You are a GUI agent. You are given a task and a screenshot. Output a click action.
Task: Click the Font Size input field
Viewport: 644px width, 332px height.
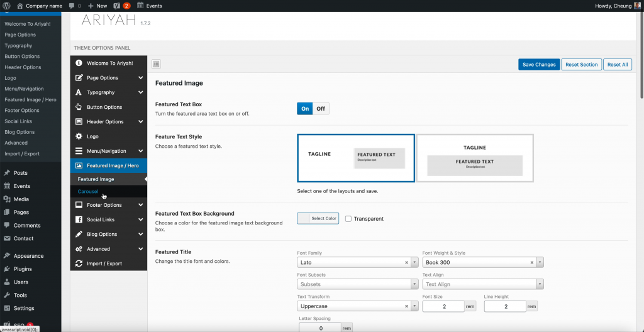pyautogui.click(x=443, y=306)
